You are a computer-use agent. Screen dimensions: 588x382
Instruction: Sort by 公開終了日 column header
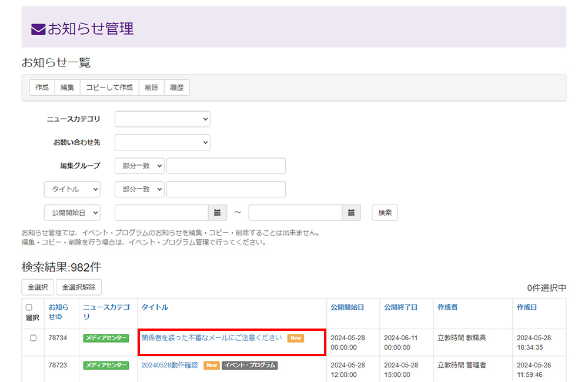click(x=400, y=307)
